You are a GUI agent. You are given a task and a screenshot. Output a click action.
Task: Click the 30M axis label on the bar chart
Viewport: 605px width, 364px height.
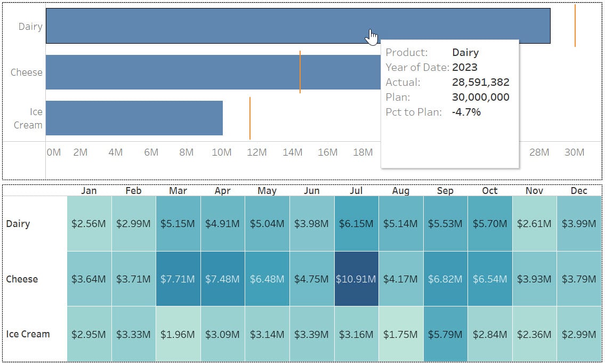click(x=575, y=152)
